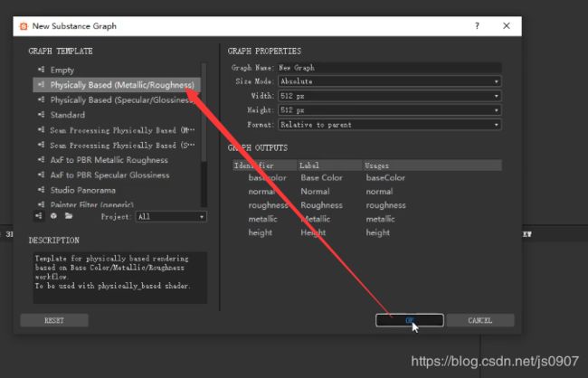Click graph icon beside Studio Panorama
The image size is (588, 378).
coord(42,190)
